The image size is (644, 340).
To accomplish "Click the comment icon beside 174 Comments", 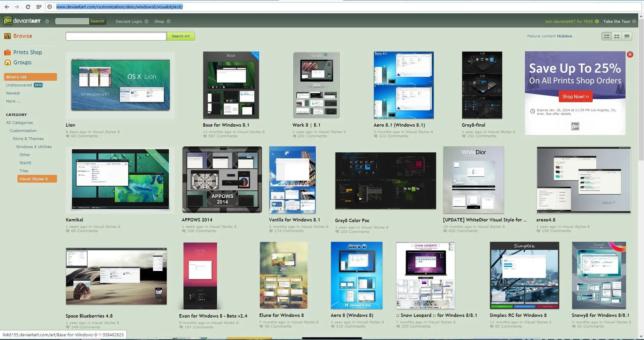I will pyautogui.click(x=271, y=231).
